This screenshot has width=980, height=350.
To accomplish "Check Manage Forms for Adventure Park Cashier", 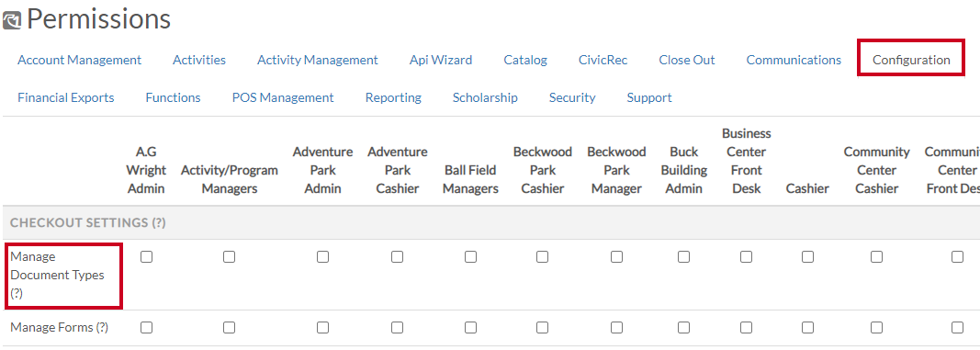I will pyautogui.click(x=397, y=328).
